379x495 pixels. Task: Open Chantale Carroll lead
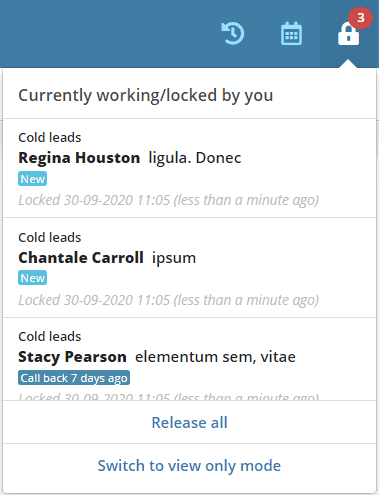tap(81, 258)
